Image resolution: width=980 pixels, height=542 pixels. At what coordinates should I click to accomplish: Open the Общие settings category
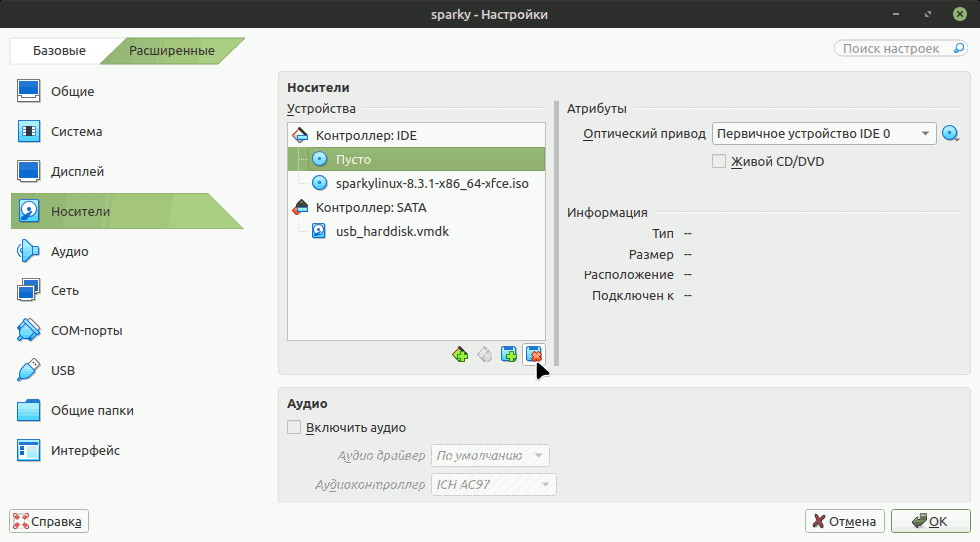click(x=127, y=91)
